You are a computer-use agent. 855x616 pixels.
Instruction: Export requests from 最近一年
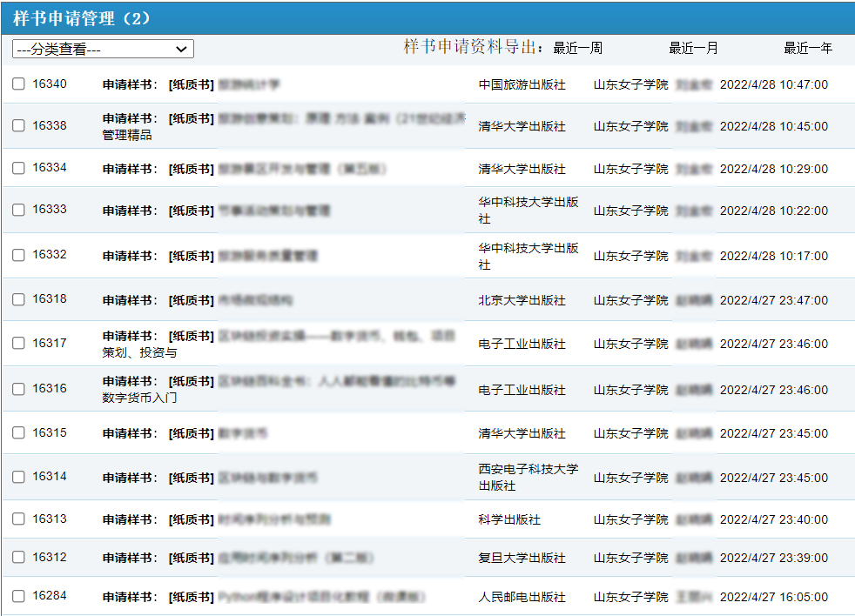(808, 48)
